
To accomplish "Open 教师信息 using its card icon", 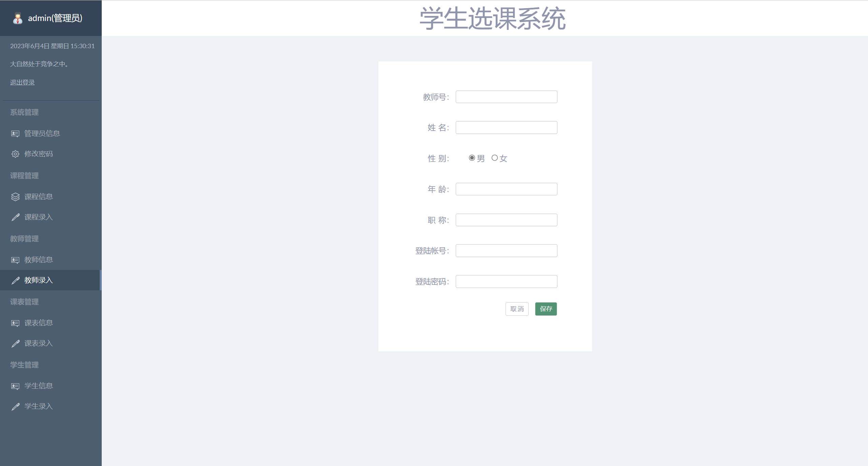I will click(x=15, y=260).
